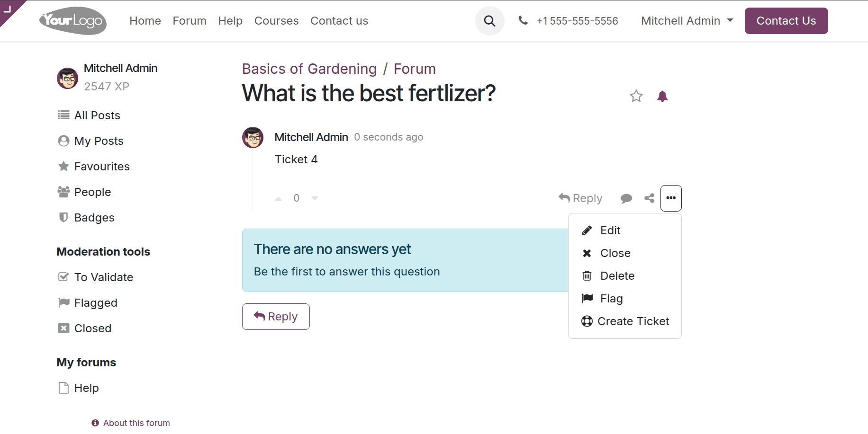
Task: Toggle the notification bell for this question
Action: point(662,96)
